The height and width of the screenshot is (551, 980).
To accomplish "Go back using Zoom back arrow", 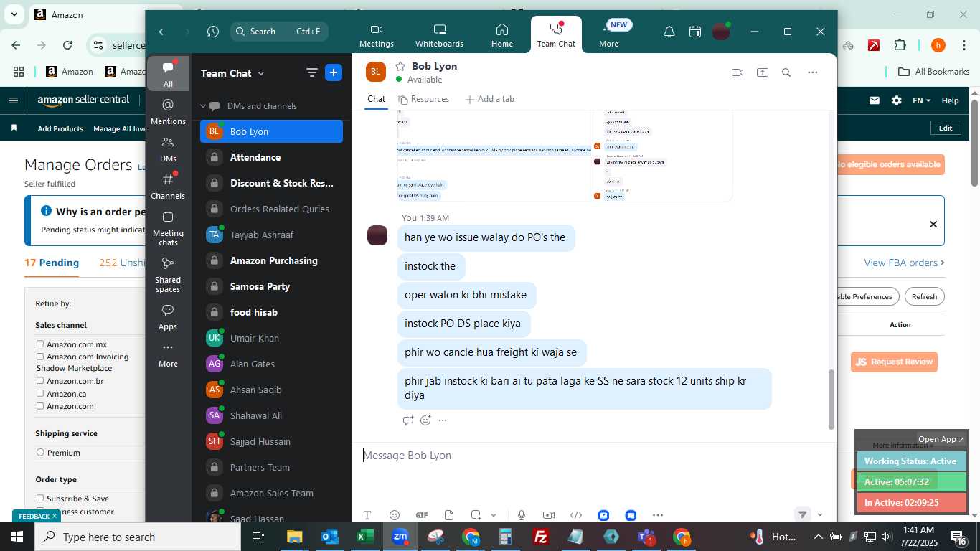I will tap(161, 32).
